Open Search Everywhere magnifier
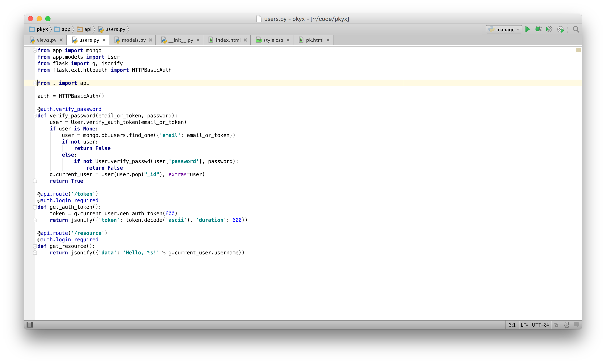 (576, 29)
